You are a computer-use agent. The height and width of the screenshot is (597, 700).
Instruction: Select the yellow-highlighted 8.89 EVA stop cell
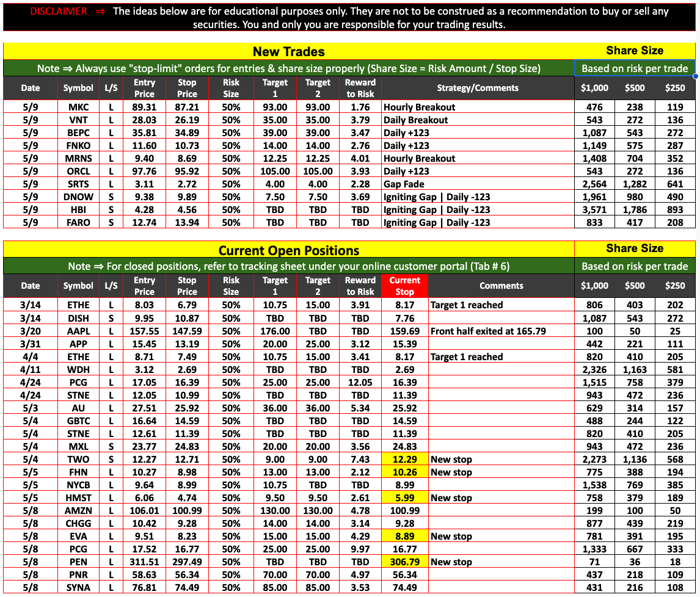click(404, 536)
